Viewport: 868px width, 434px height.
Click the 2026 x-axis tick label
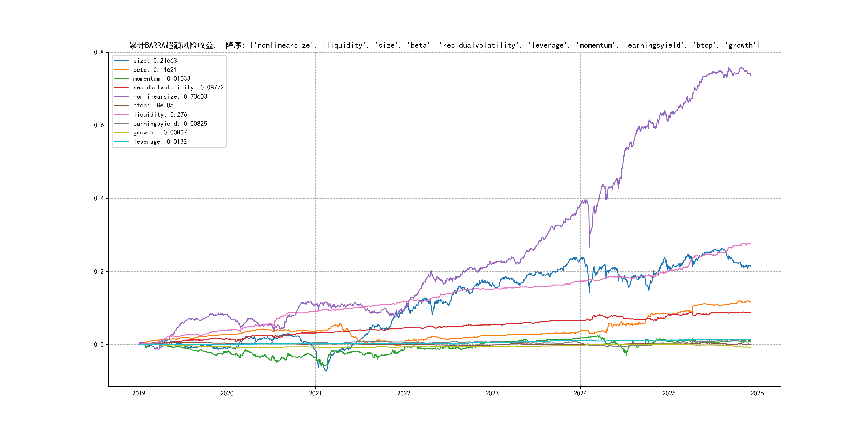pos(757,393)
